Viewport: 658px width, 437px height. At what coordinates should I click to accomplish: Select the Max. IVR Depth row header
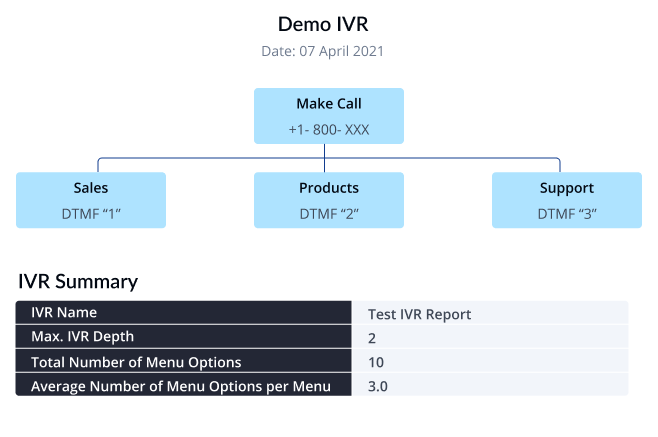pos(183,337)
